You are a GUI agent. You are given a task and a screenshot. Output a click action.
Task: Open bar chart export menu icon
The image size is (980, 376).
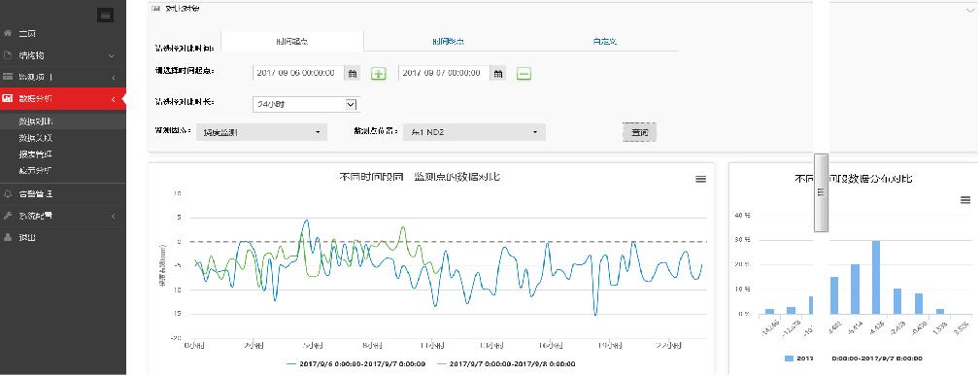965,199
